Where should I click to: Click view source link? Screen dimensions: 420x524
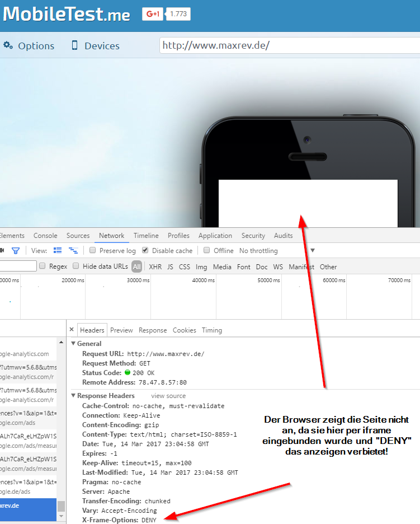click(168, 396)
